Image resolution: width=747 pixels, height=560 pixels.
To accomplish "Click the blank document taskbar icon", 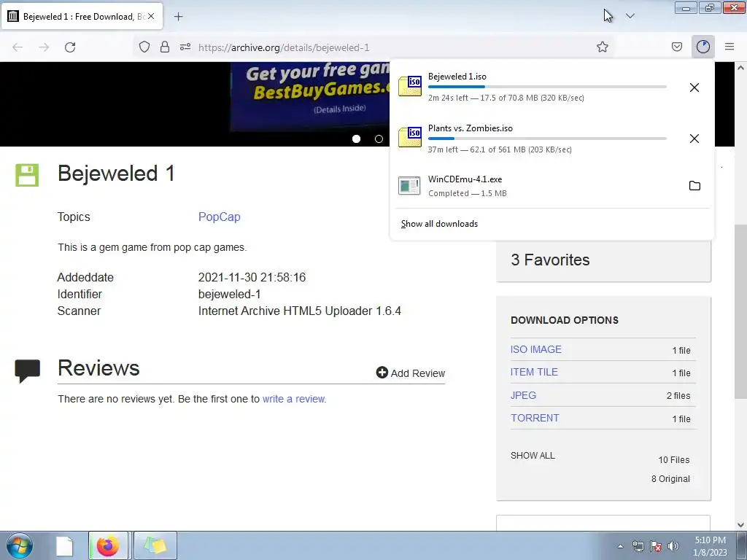I will (64, 545).
